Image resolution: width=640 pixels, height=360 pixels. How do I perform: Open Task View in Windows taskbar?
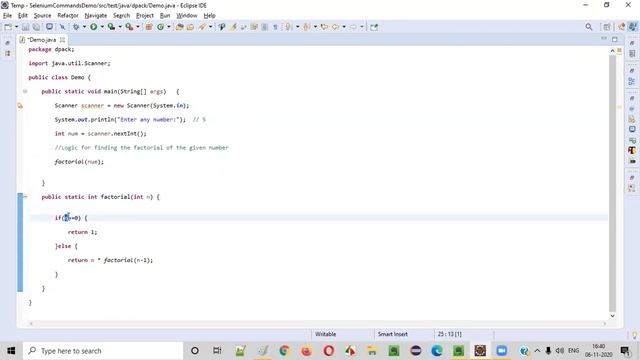pos(217,351)
